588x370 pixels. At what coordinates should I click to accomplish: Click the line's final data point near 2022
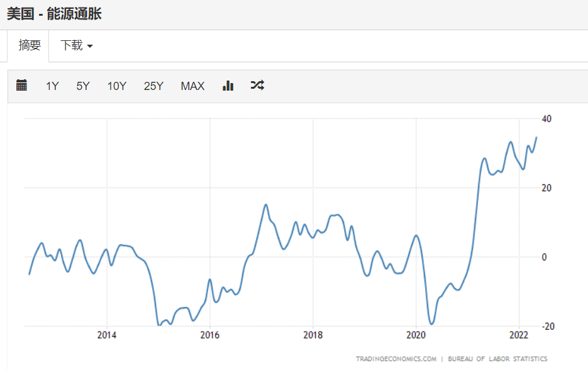tap(536, 137)
